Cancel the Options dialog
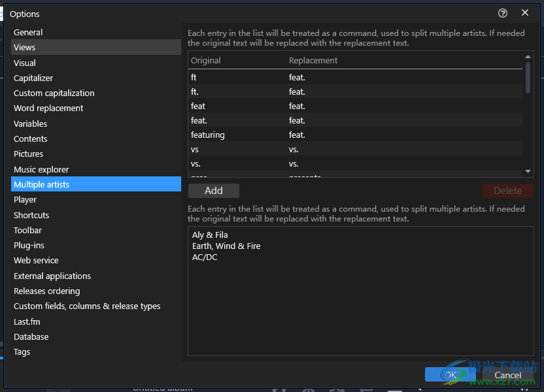The height and width of the screenshot is (392, 544). pyautogui.click(x=507, y=375)
